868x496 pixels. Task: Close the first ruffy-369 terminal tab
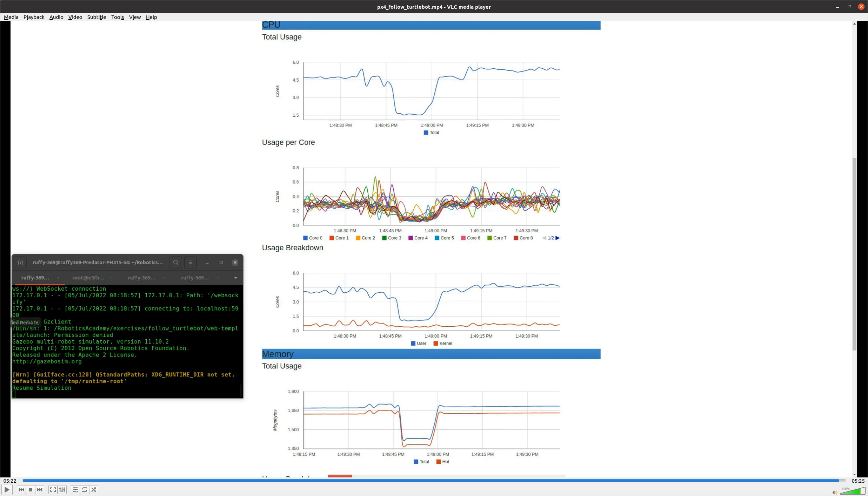click(58, 278)
